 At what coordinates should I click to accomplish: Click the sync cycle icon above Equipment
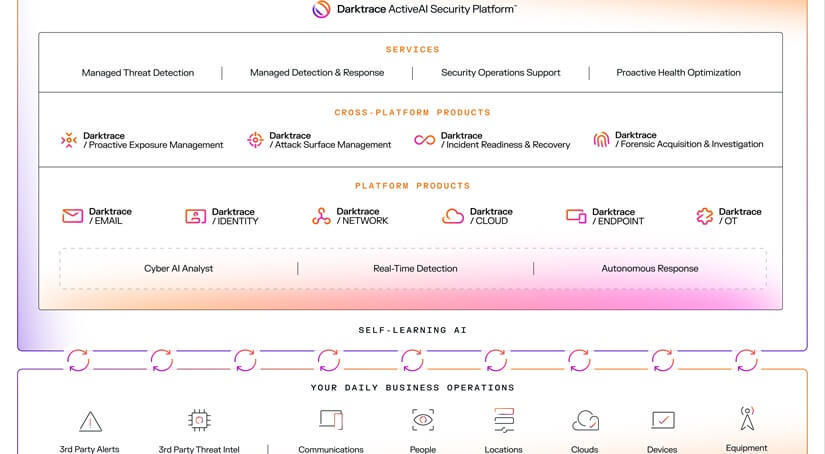(747, 360)
